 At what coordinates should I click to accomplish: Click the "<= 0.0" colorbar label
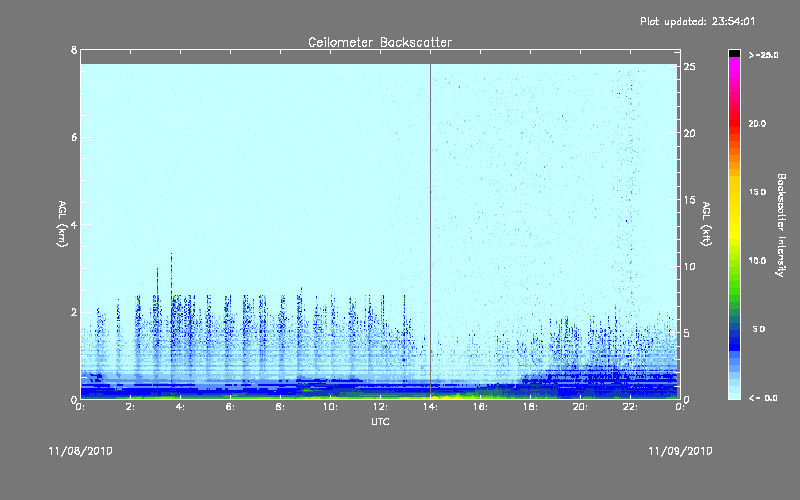click(763, 397)
